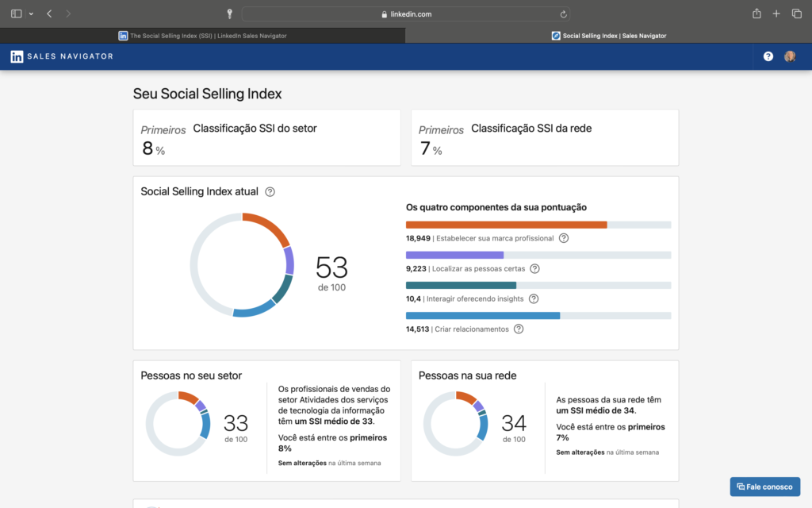
Task: Click the '7 %' network ranking value
Action: click(x=431, y=148)
